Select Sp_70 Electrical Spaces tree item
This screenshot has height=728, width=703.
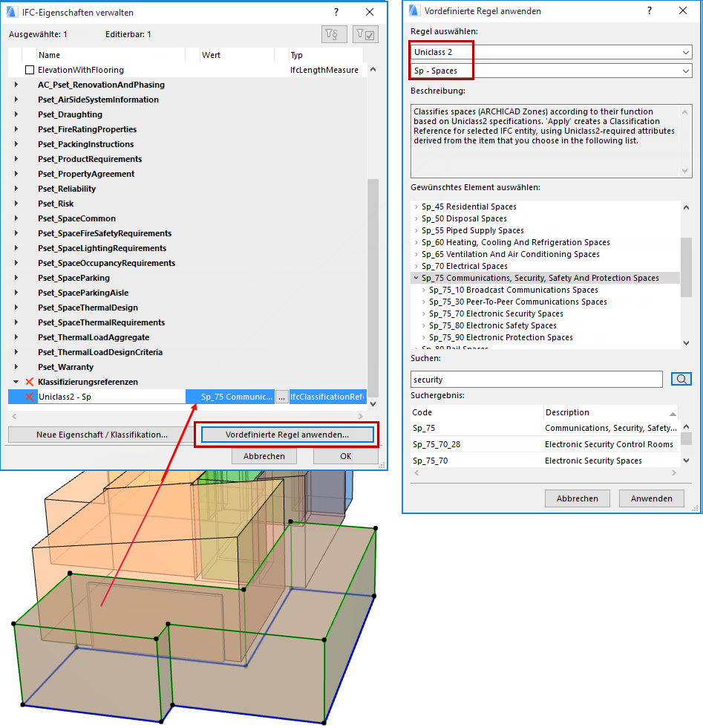(465, 266)
